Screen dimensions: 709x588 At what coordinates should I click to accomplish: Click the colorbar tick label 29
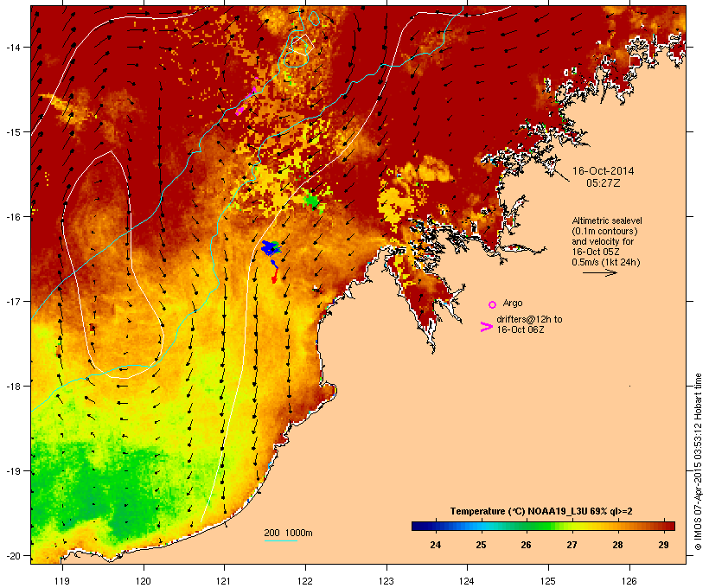pos(663,545)
